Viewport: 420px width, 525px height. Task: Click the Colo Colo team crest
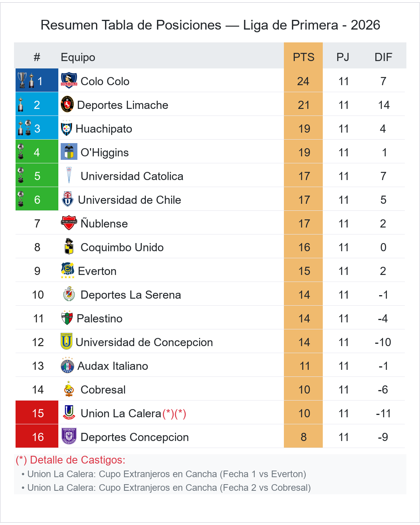[69, 80]
